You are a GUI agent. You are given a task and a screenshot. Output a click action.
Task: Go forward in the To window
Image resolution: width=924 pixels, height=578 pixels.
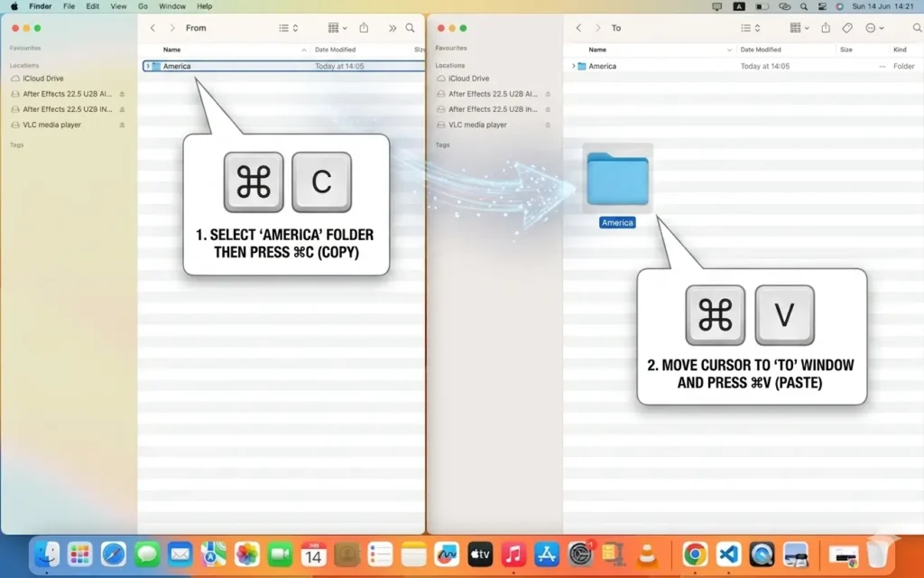click(x=597, y=28)
